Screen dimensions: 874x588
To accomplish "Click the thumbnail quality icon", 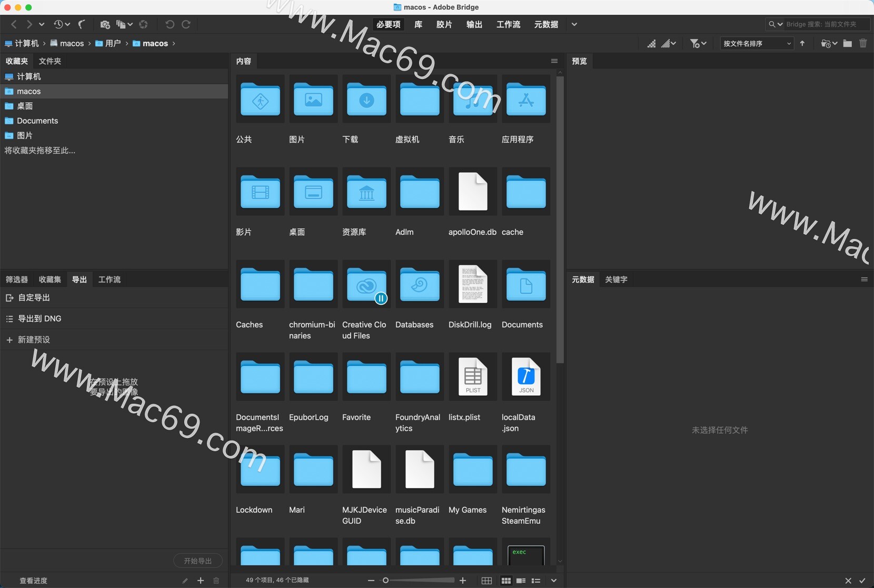I will [x=652, y=43].
